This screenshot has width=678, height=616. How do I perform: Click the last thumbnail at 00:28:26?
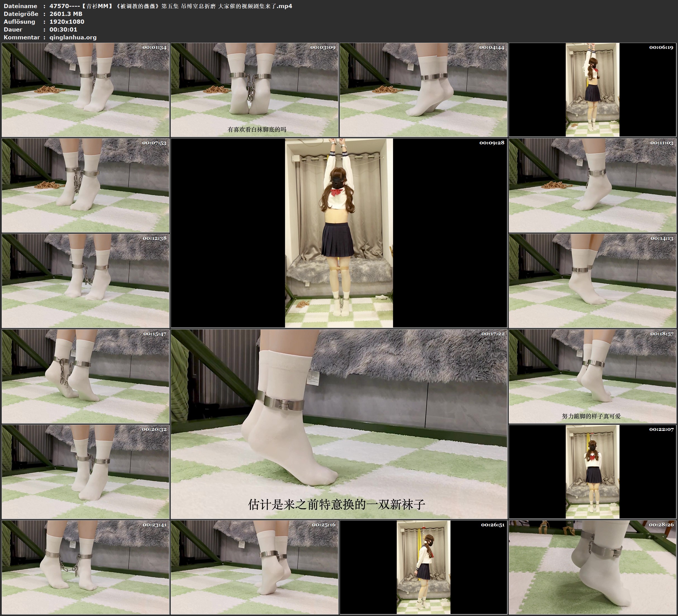(x=593, y=567)
